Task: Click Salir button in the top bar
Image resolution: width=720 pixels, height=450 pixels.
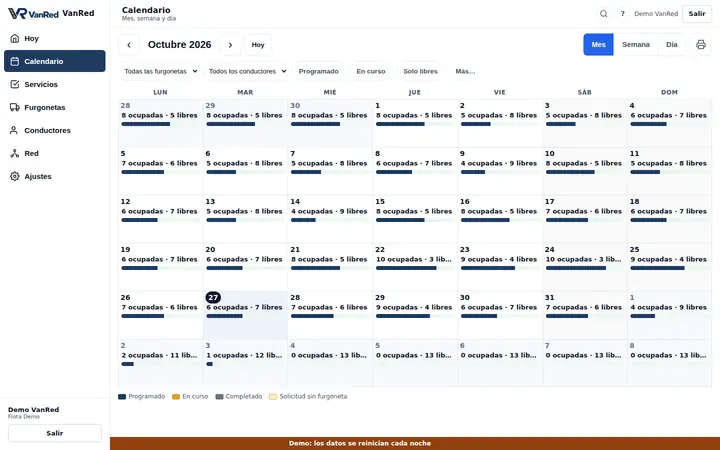Action: pyautogui.click(x=697, y=14)
